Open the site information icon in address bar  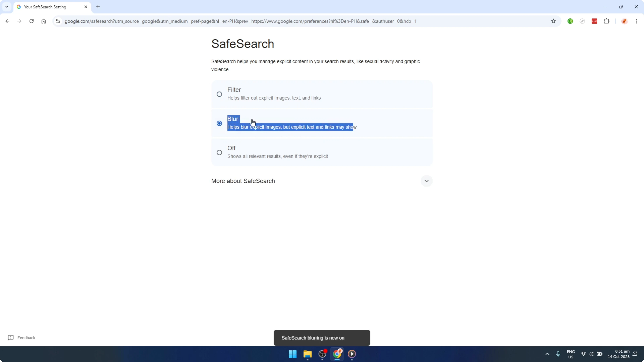(x=58, y=21)
